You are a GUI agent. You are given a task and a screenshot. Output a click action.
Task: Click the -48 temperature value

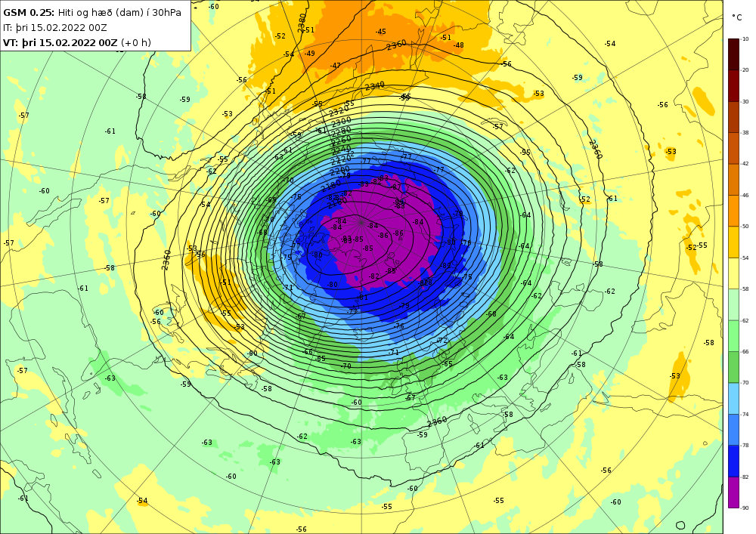[x=459, y=45]
